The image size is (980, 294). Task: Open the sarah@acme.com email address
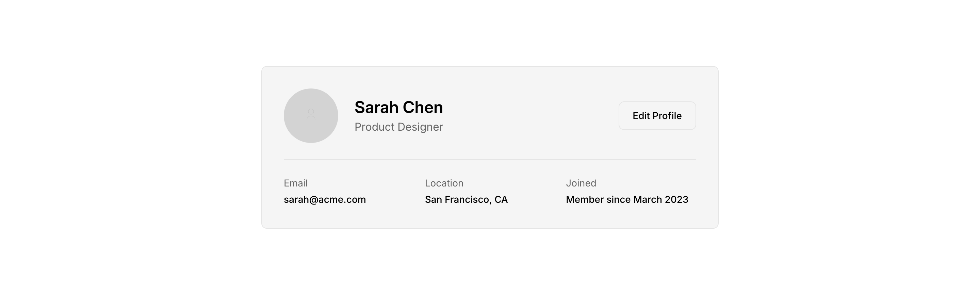point(325,200)
